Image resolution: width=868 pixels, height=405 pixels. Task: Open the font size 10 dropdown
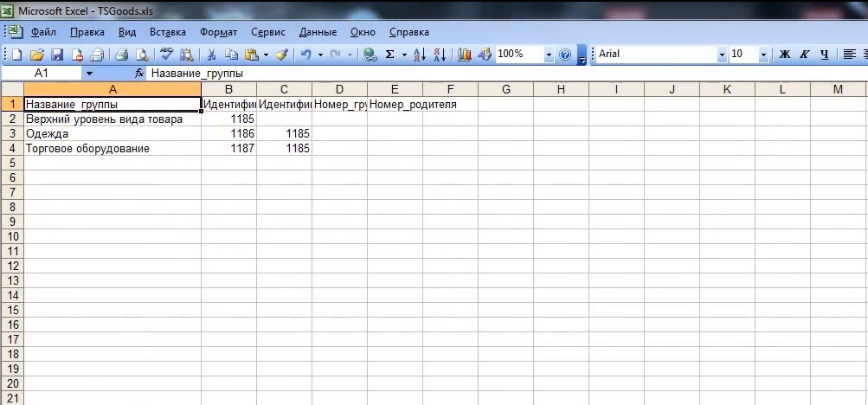(763, 55)
